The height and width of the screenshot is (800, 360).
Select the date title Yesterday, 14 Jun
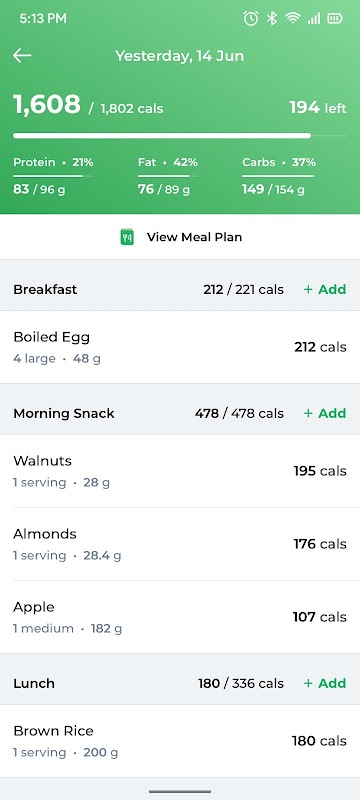179,56
